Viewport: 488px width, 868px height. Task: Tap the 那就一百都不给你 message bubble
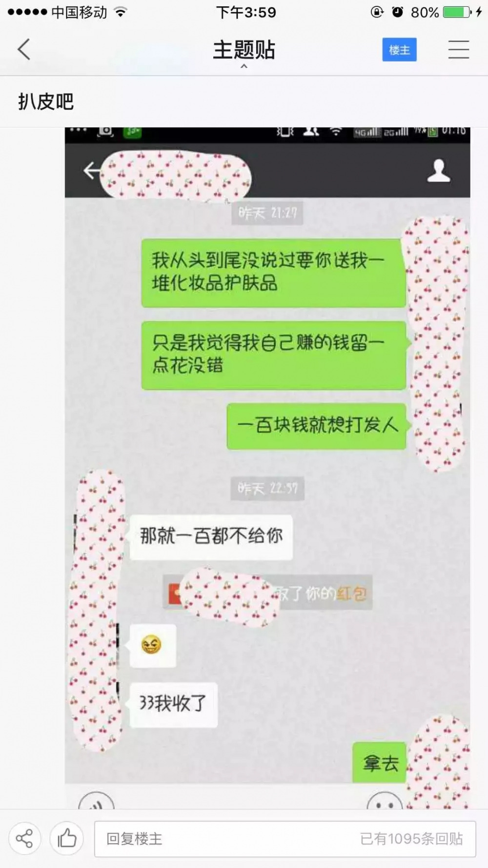click(211, 536)
